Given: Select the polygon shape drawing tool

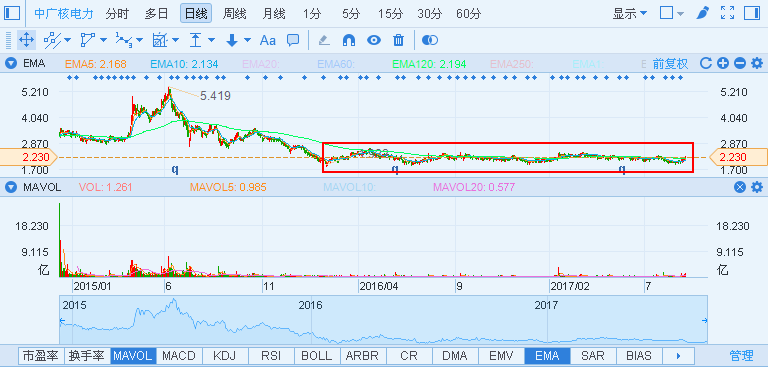Looking at the screenshot, I should click(x=88, y=40).
